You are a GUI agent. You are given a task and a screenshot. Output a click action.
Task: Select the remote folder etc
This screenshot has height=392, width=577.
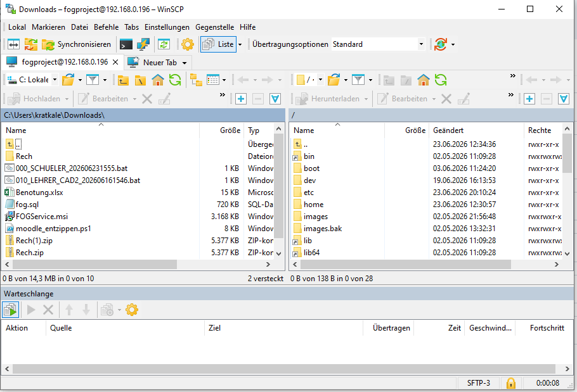309,193
